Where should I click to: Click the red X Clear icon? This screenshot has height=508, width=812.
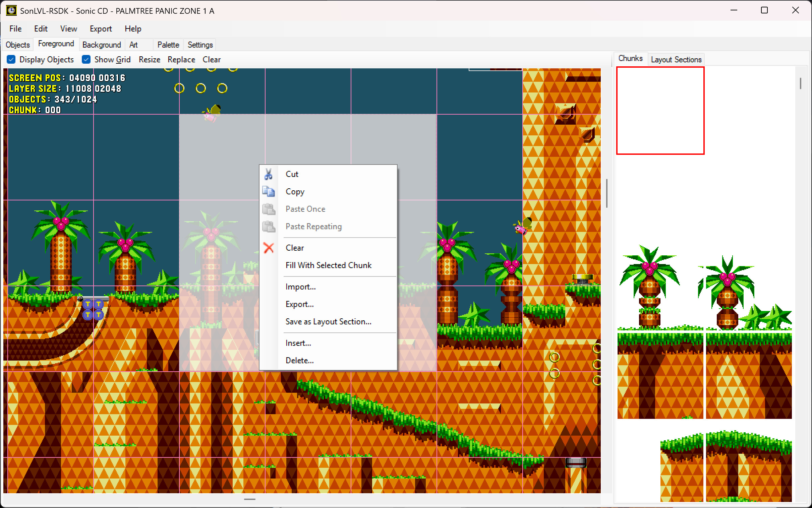268,248
